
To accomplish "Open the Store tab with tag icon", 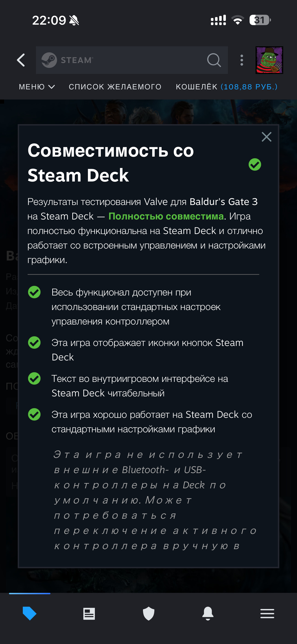I will pos(29,613).
